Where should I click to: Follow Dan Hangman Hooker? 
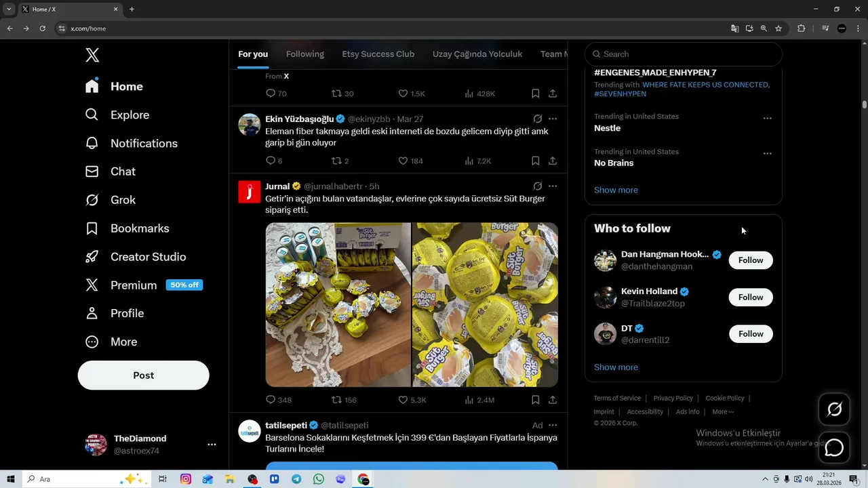(751, 260)
